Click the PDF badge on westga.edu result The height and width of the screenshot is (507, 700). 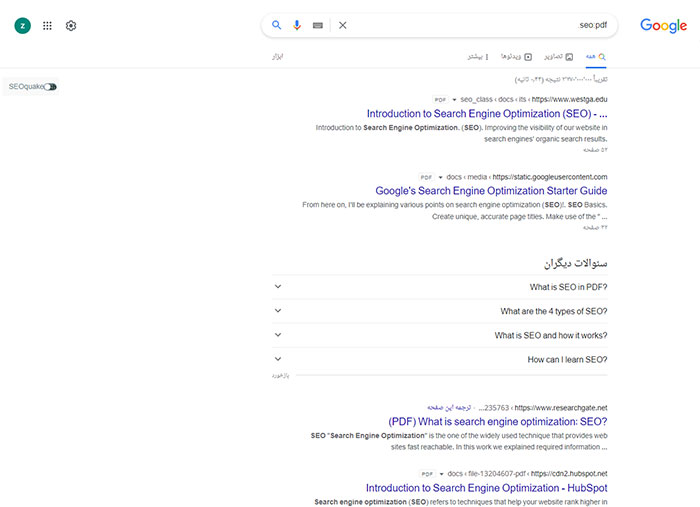pyautogui.click(x=440, y=100)
